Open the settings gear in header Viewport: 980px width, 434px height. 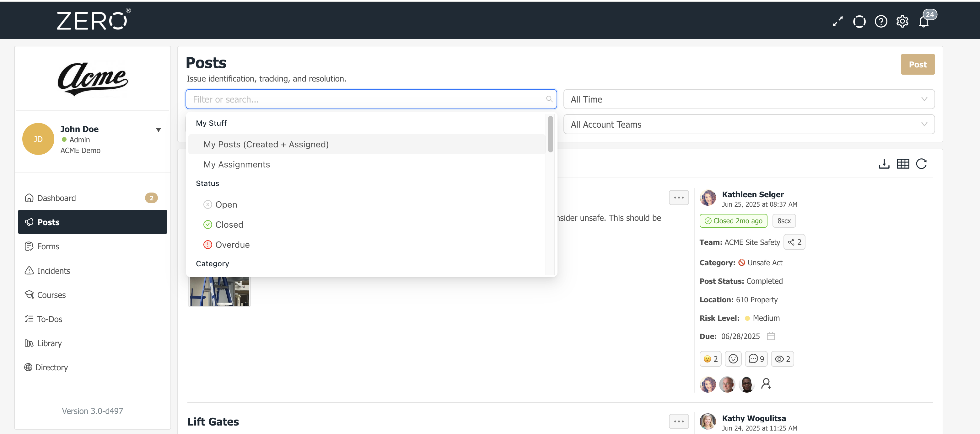[902, 21]
